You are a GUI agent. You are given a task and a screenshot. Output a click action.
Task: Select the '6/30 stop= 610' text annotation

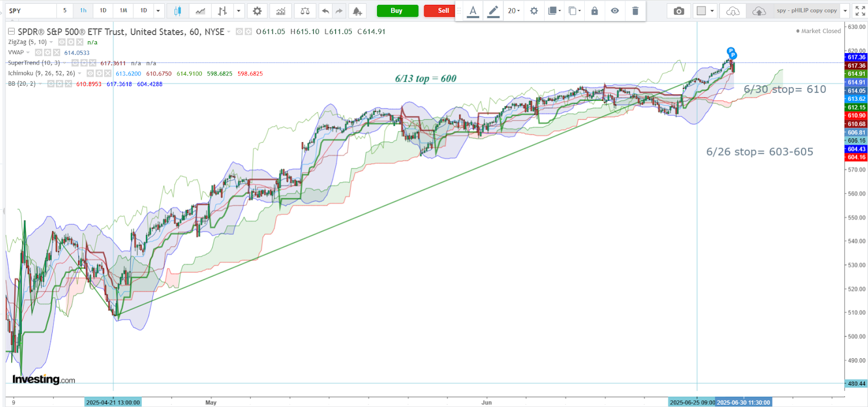coord(785,89)
